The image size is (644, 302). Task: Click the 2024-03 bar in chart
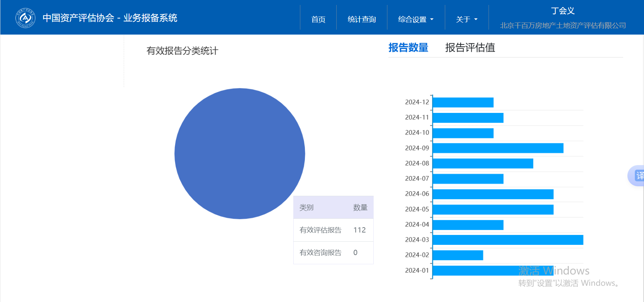[x=508, y=240]
